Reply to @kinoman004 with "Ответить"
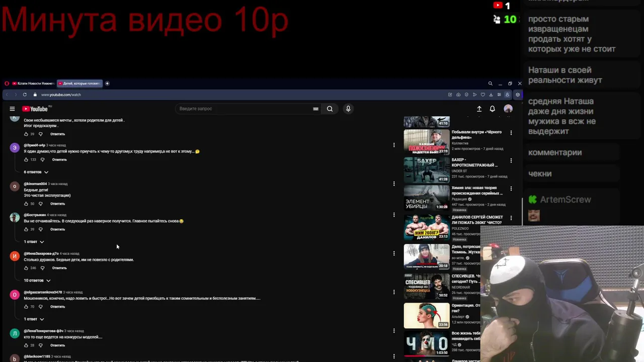The height and width of the screenshot is (362, 644). pyautogui.click(x=58, y=204)
